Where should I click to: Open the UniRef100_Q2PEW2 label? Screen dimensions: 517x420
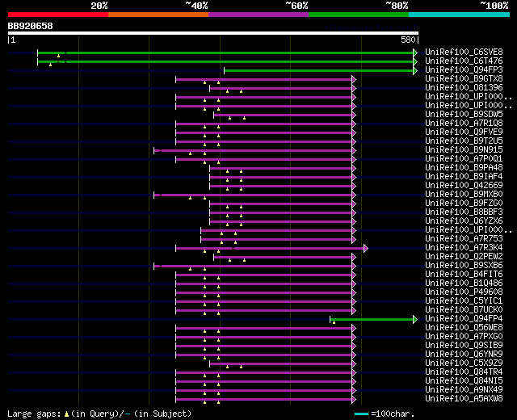pos(464,257)
